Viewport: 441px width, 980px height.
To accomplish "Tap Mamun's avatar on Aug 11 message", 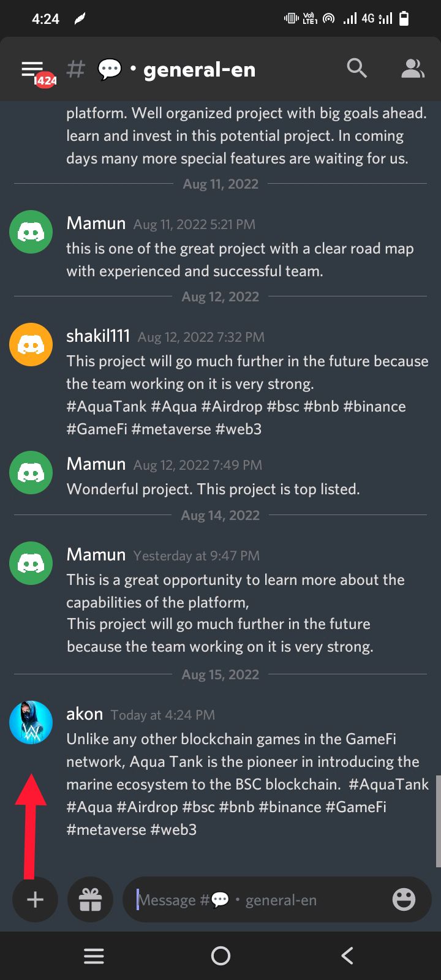I will [31, 232].
